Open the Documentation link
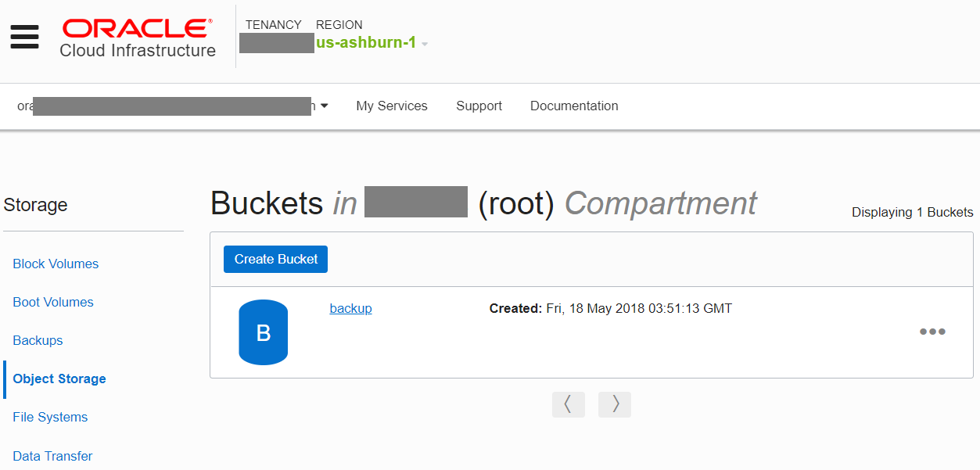980x470 pixels. tap(574, 106)
